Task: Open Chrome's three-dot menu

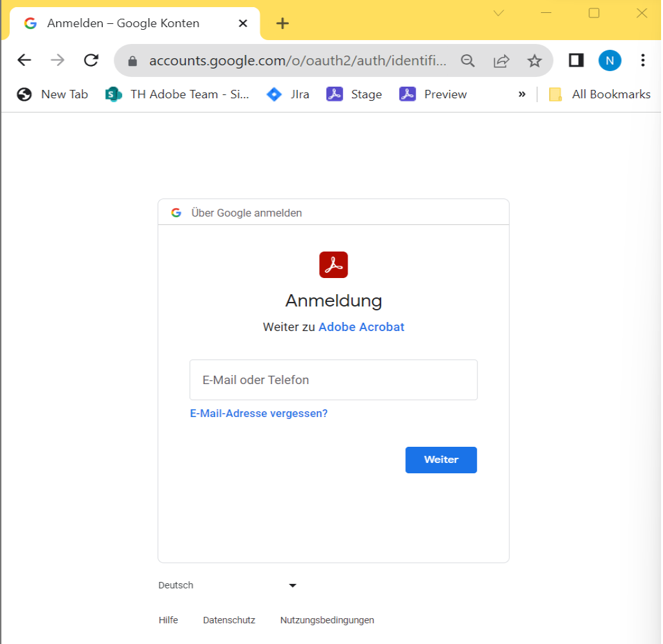Action: [643, 60]
